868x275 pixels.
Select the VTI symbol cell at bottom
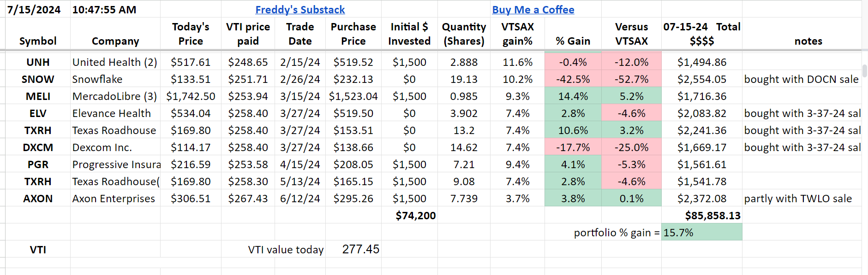[38, 250]
